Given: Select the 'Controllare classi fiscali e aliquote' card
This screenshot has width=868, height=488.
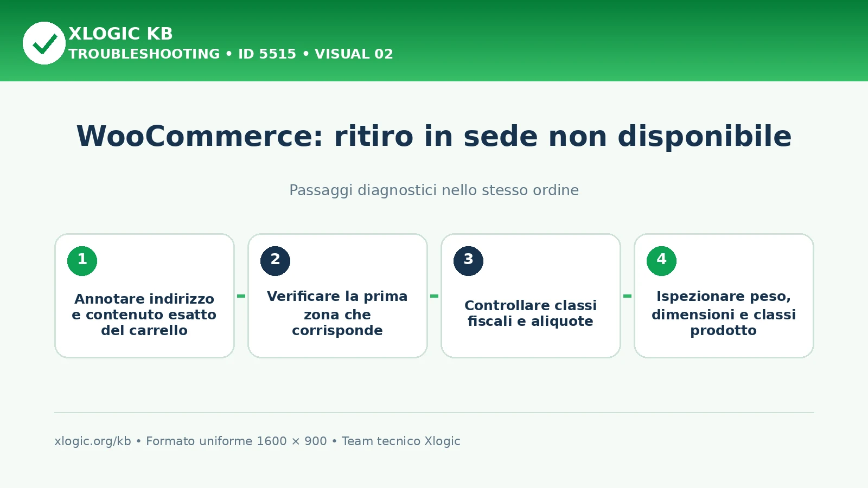Looking at the screenshot, I should (x=531, y=296).
